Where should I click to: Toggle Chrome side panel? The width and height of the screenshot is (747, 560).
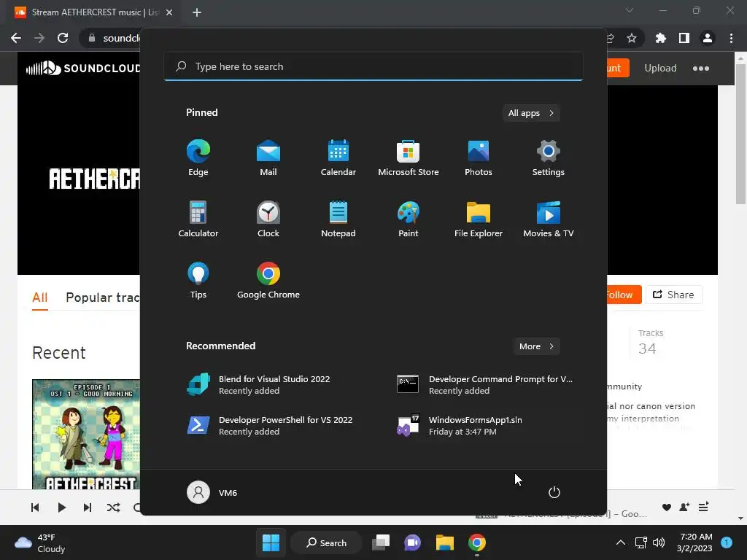click(x=684, y=38)
